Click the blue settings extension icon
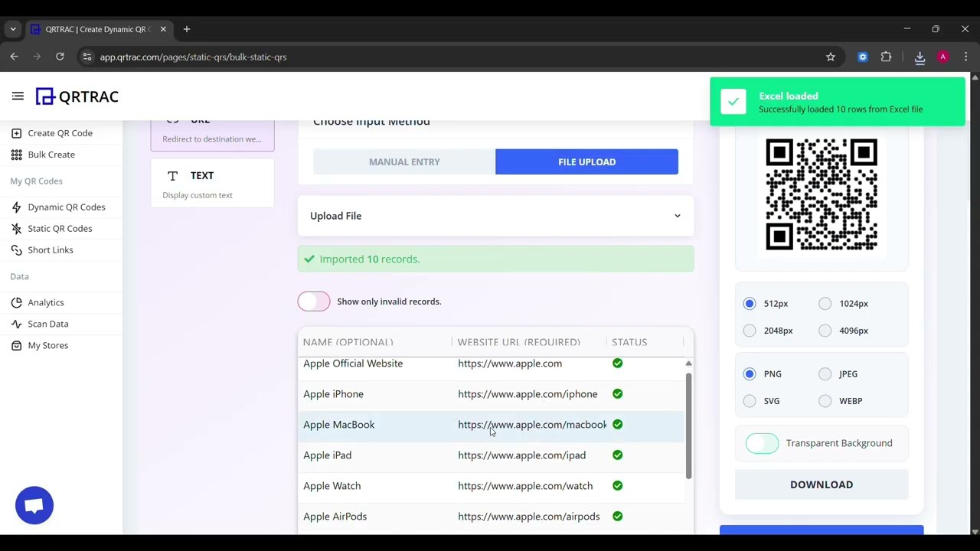 coord(863,57)
